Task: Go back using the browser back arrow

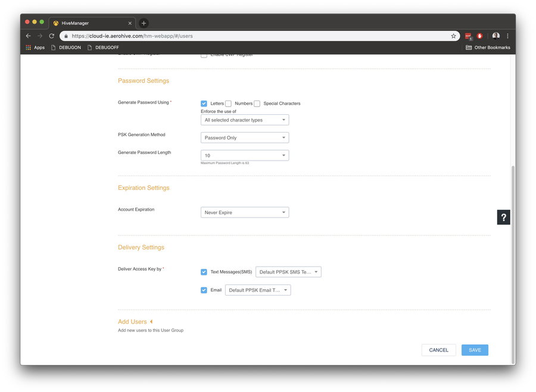Action: pyautogui.click(x=28, y=36)
